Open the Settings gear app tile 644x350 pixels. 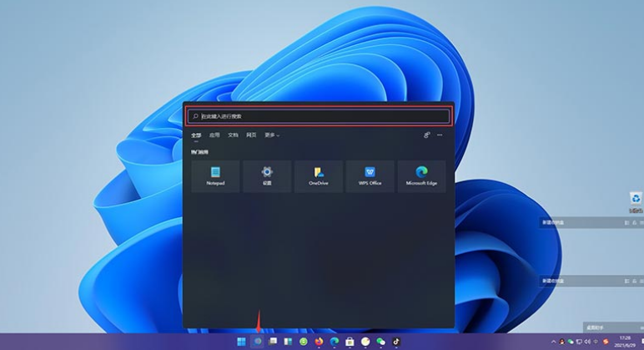pos(267,176)
